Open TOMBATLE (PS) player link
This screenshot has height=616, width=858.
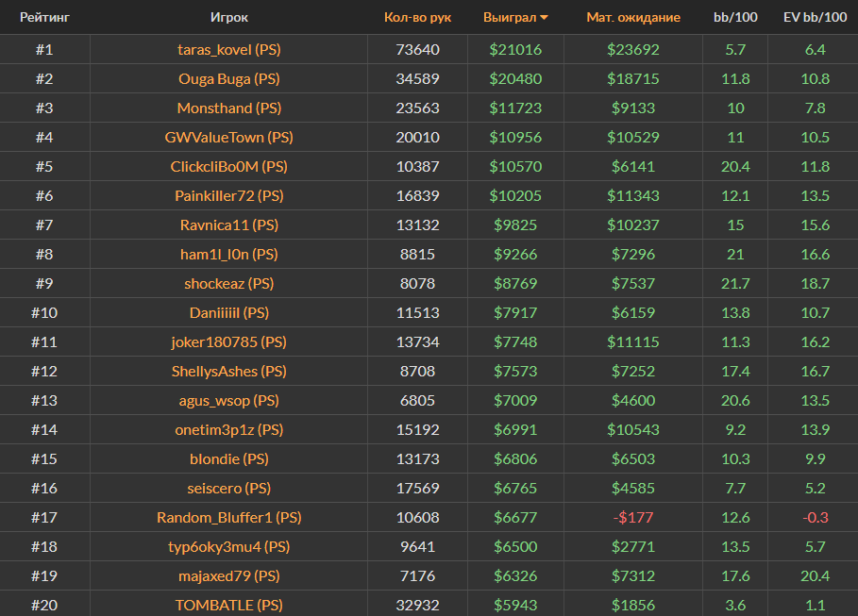[228, 605]
